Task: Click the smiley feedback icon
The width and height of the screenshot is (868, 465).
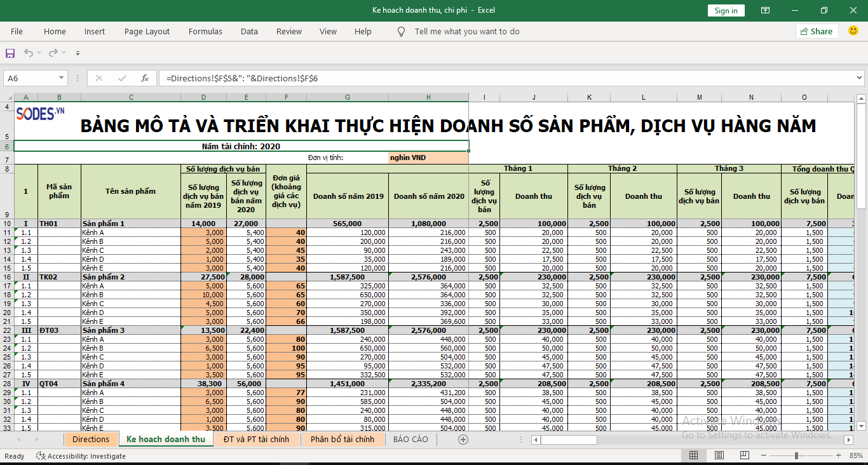Action: pos(853,30)
